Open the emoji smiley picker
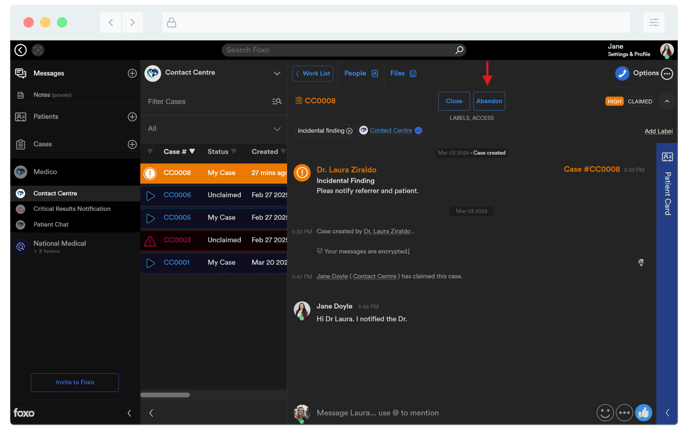Viewport: 688px width, 431px height. 605,413
